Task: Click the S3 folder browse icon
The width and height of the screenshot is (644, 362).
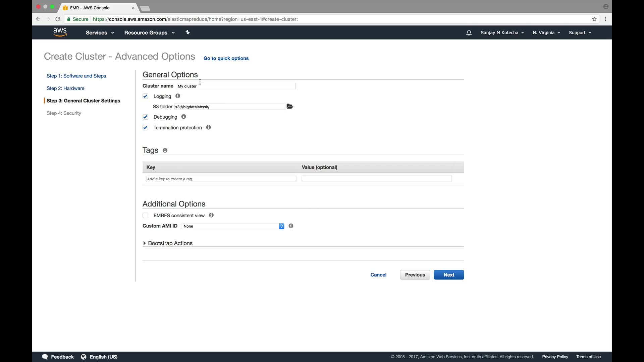Action: click(x=290, y=107)
